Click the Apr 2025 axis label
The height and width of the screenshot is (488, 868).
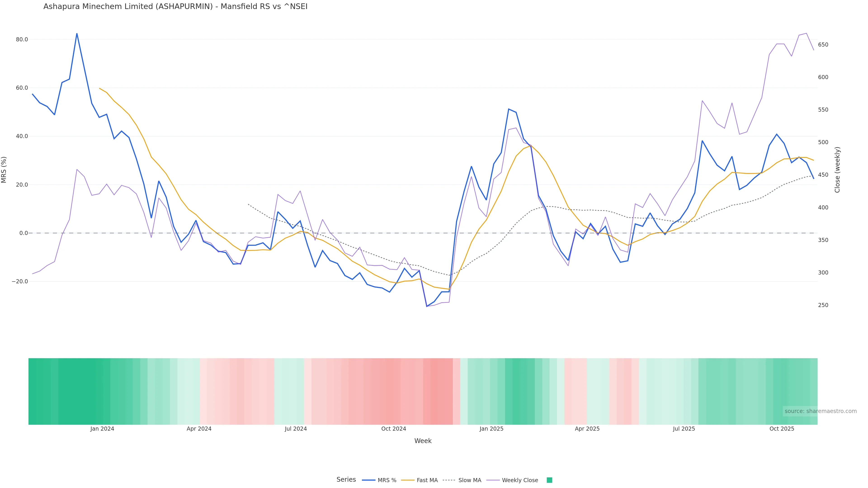coord(587,429)
